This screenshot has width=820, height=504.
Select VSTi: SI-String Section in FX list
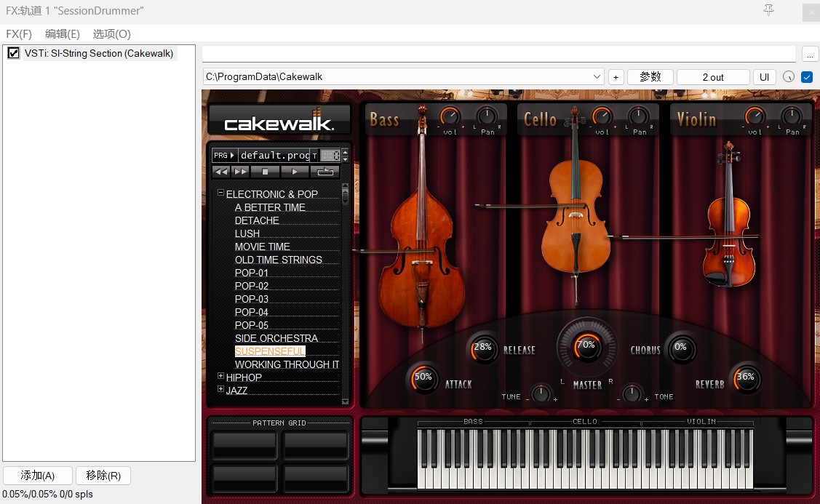tap(99, 53)
